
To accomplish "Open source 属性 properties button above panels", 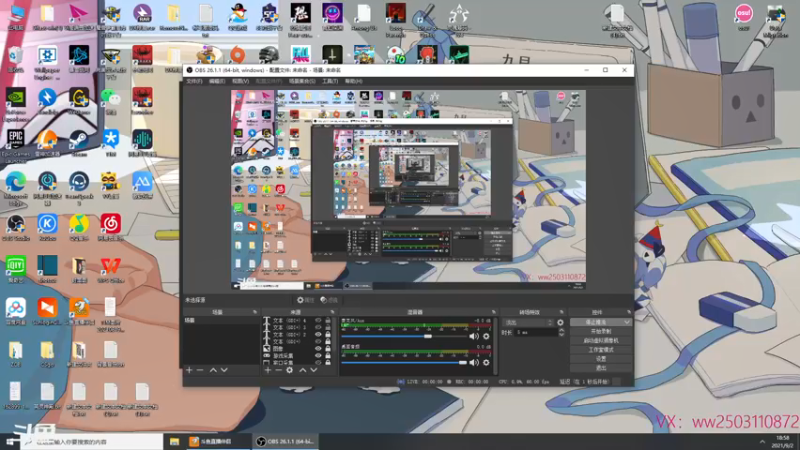I will pos(305,300).
